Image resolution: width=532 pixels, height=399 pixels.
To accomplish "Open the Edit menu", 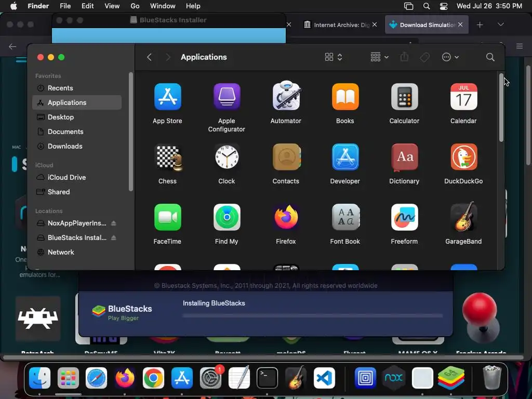I will (x=87, y=6).
